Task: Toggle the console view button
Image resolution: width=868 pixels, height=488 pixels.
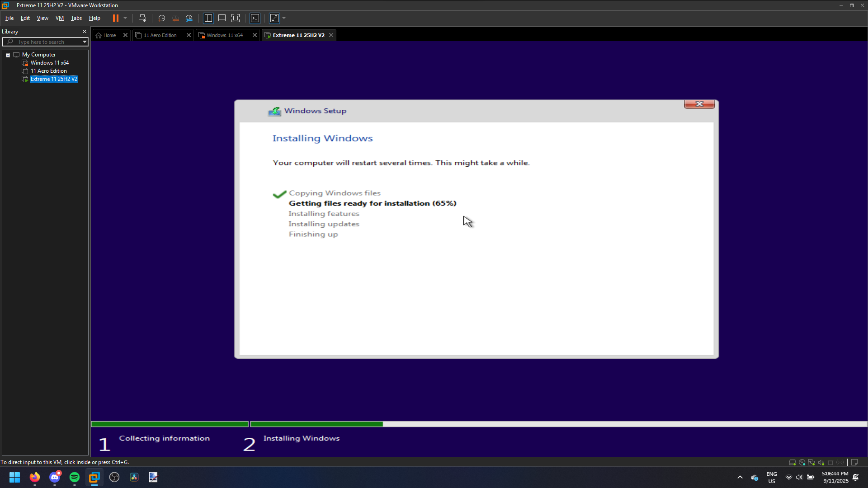Action: click(x=255, y=18)
